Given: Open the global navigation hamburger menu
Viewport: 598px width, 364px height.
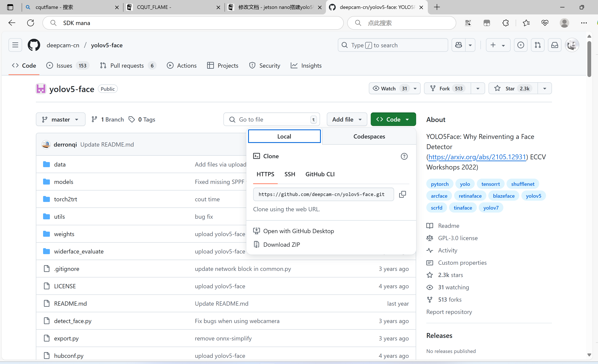Looking at the screenshot, I should coord(15,45).
